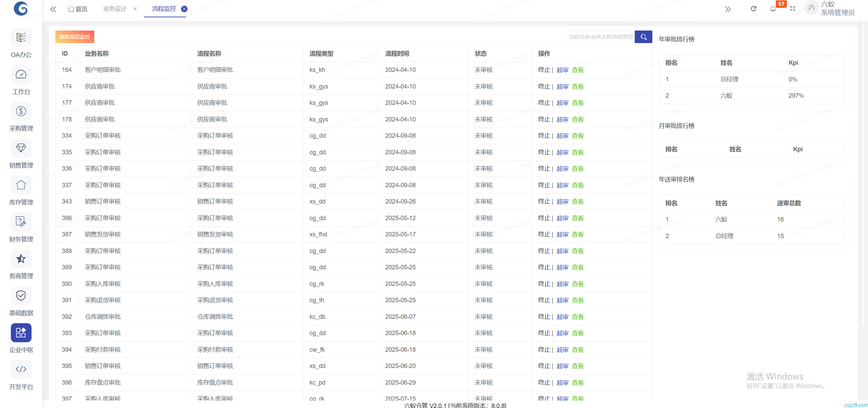
Task: Open 采购管理 dollar icon
Action: 21,111
